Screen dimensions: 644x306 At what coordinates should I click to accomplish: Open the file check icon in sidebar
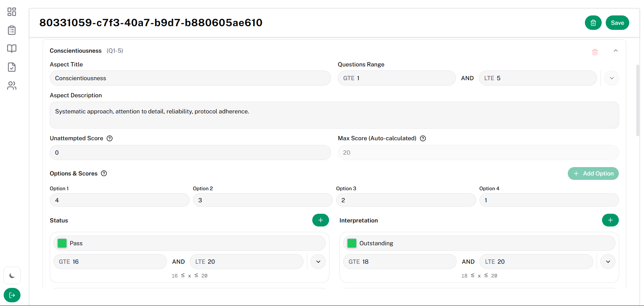(x=12, y=67)
